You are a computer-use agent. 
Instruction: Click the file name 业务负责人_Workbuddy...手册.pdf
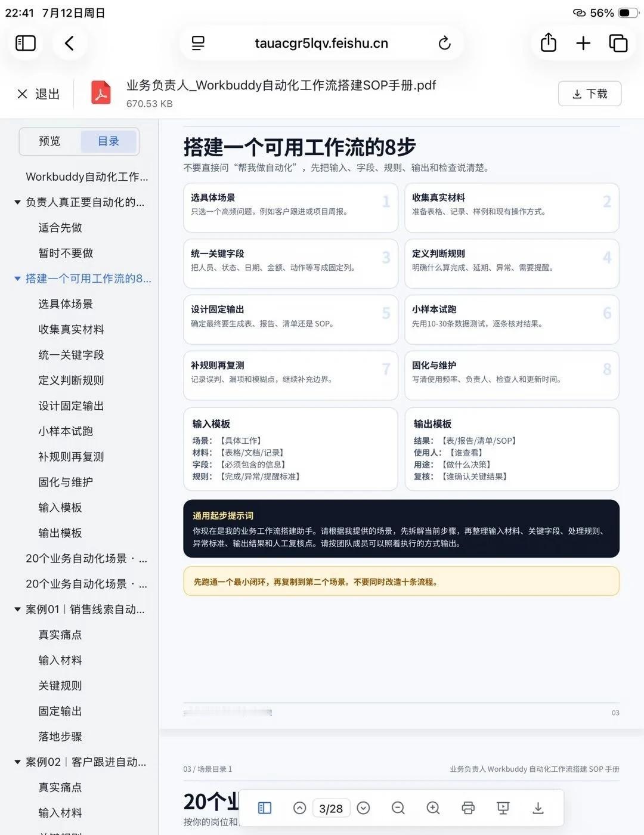pyautogui.click(x=281, y=85)
